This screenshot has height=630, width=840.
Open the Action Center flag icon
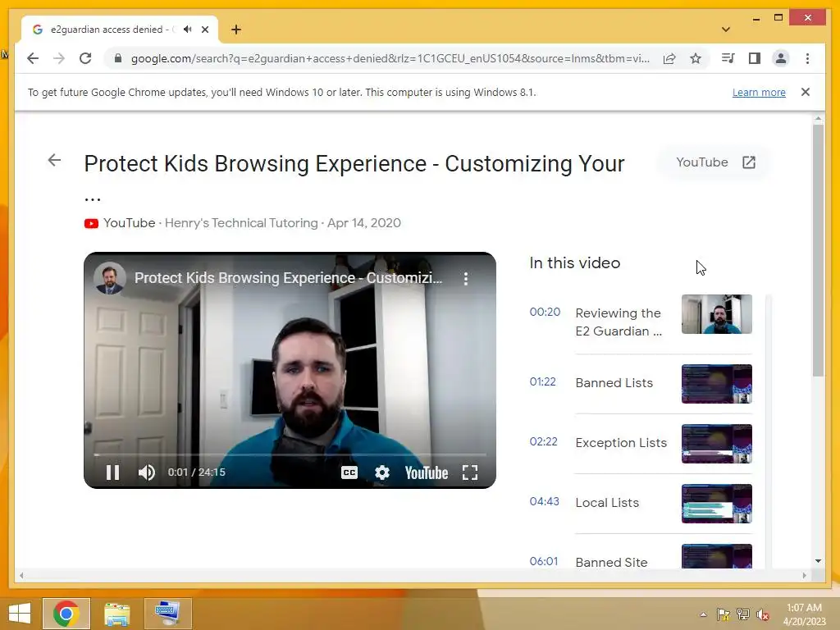coord(724,614)
